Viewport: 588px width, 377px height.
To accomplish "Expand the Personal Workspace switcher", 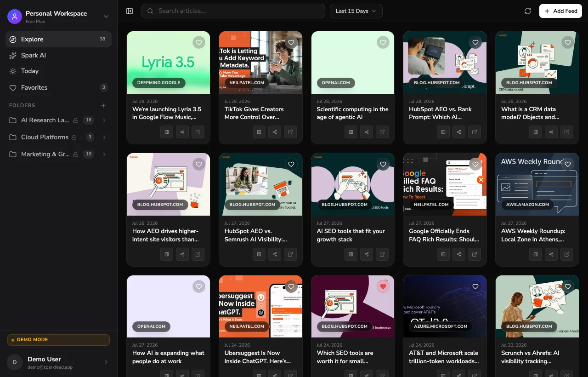I will tap(106, 17).
